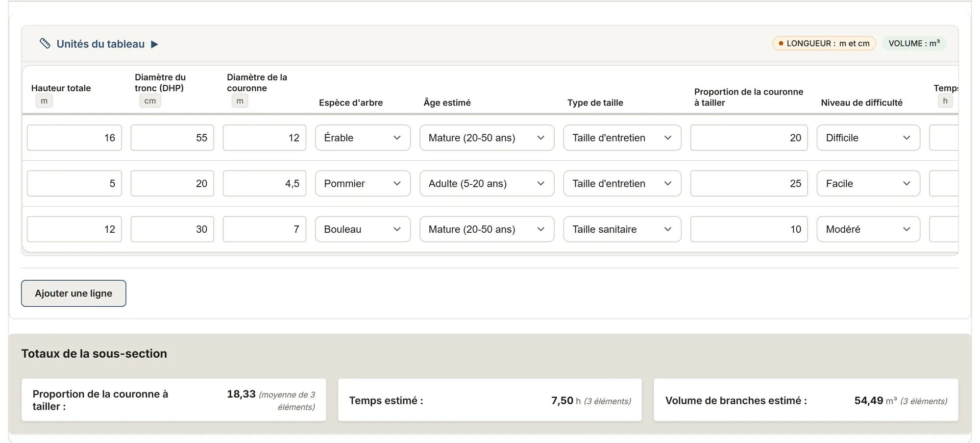
Task: Click the Niveau de difficulté column header
Action: coord(862,102)
